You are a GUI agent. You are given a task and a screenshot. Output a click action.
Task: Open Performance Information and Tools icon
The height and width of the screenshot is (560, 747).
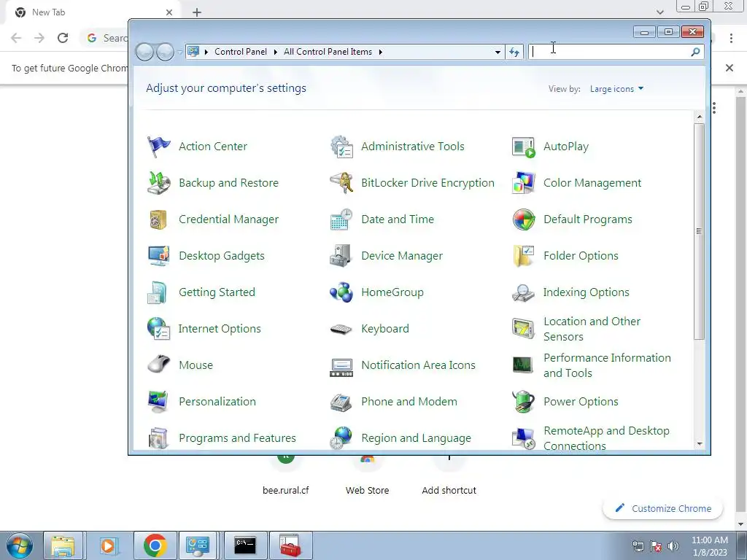click(x=524, y=365)
